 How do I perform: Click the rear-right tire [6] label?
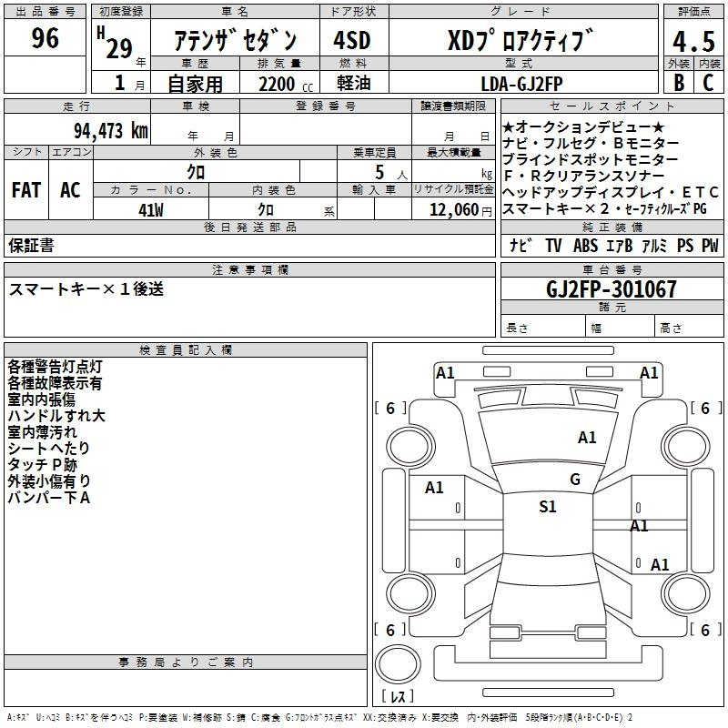click(x=703, y=630)
